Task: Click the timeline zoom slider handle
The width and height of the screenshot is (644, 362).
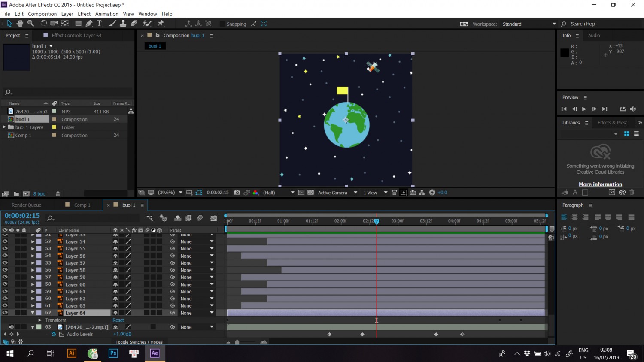Action: tap(237, 342)
